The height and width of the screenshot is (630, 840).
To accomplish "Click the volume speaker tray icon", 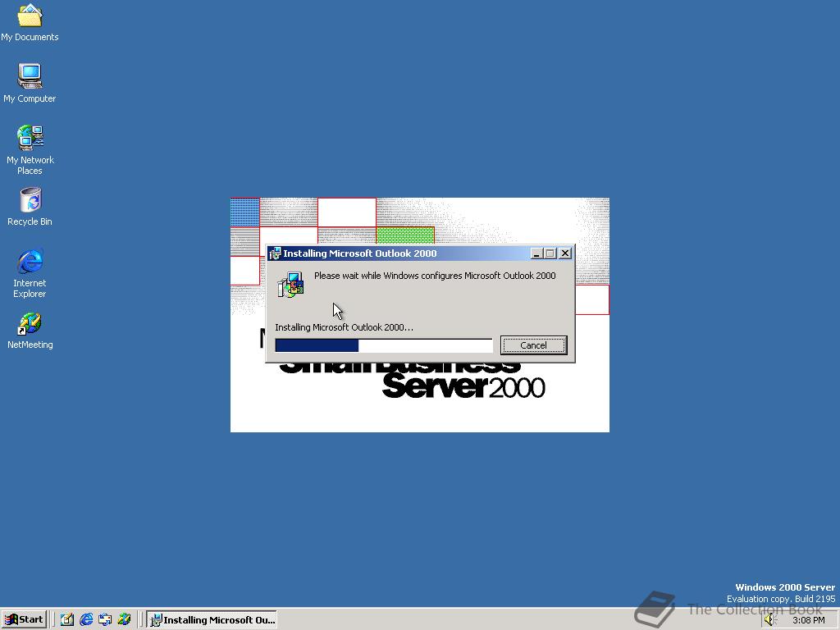I will pos(770,620).
